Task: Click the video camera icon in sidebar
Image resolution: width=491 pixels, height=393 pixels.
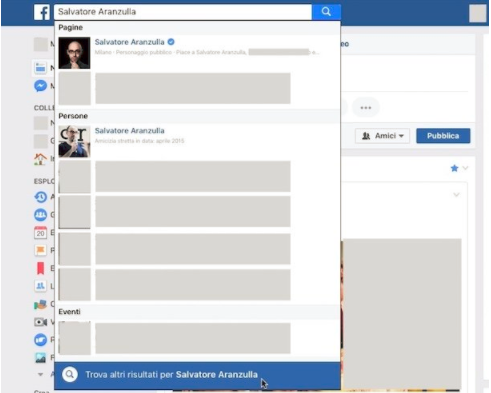Action: [40, 322]
